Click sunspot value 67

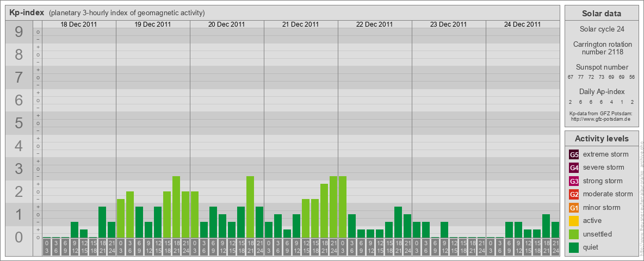coord(571,77)
